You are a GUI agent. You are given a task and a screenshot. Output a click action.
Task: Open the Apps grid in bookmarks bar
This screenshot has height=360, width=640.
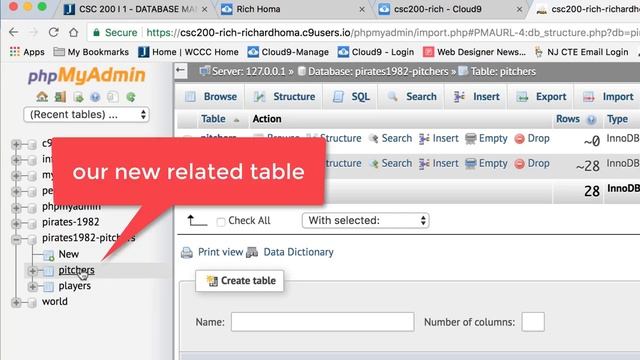[x=27, y=52]
